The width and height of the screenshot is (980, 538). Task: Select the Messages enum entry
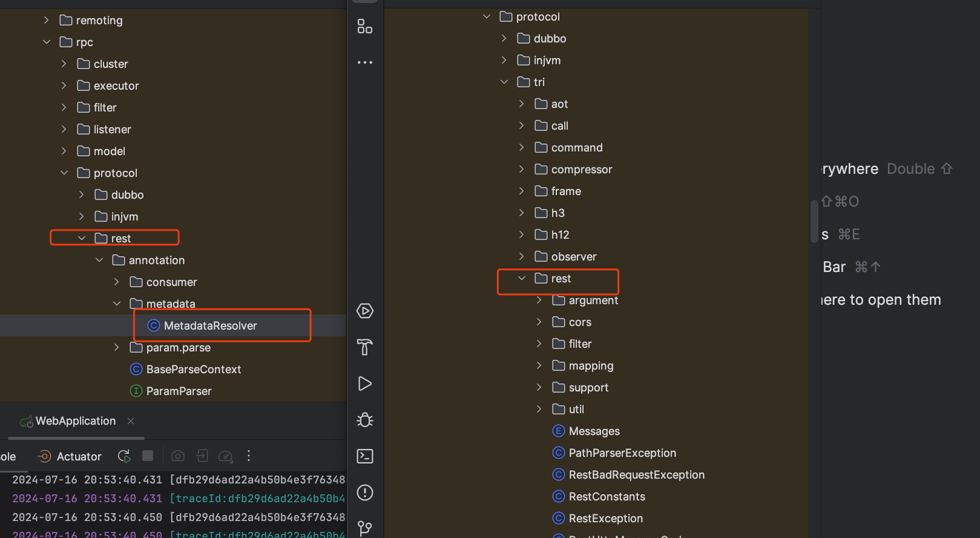[x=594, y=431]
